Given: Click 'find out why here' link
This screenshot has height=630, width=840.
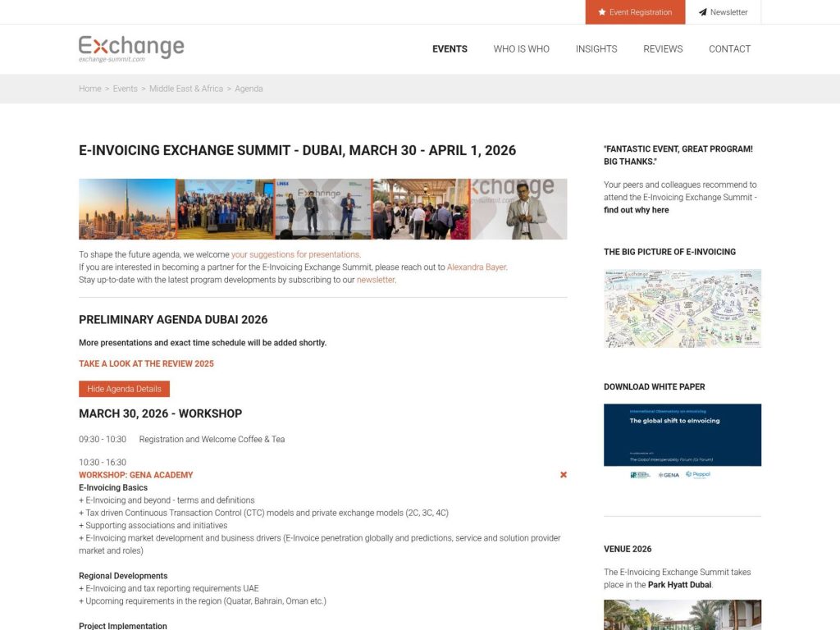Looking at the screenshot, I should pyautogui.click(x=635, y=209).
